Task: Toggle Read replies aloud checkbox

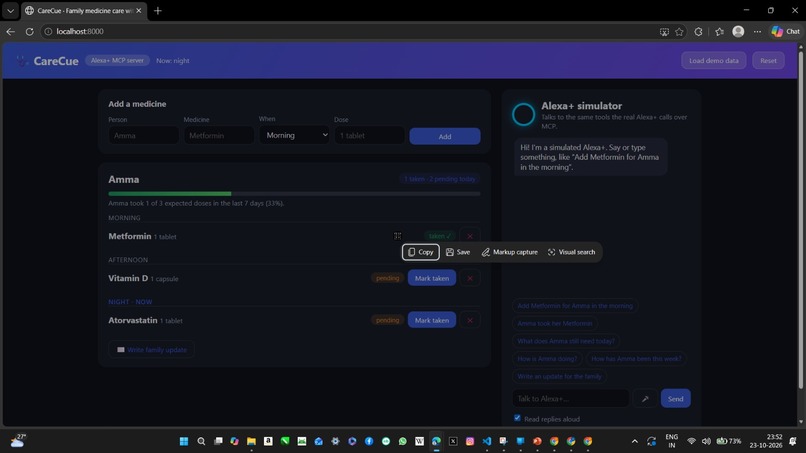Action: coord(517,418)
